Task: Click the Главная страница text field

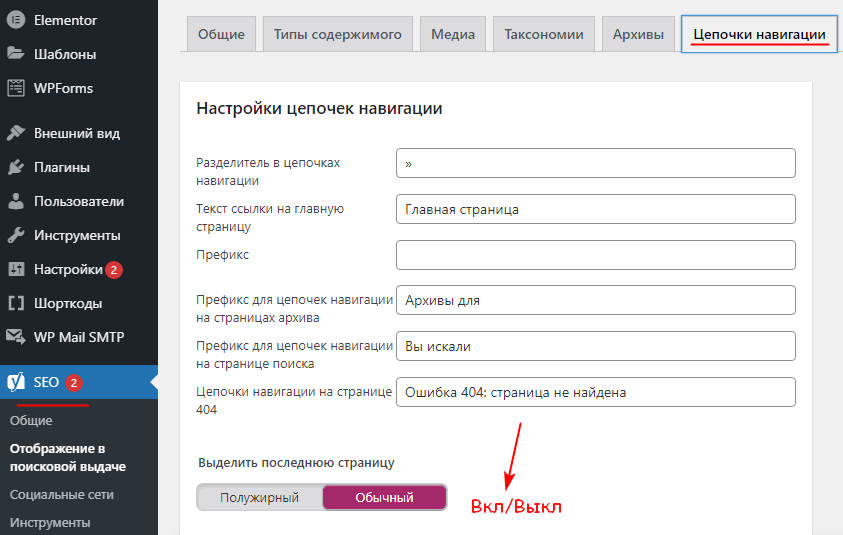Action: click(596, 209)
